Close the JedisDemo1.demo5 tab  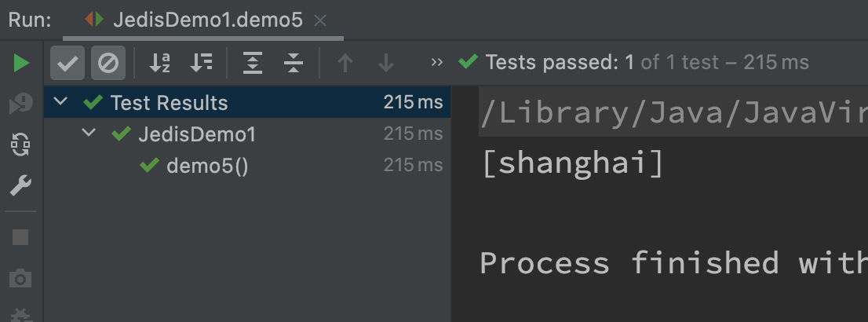320,20
